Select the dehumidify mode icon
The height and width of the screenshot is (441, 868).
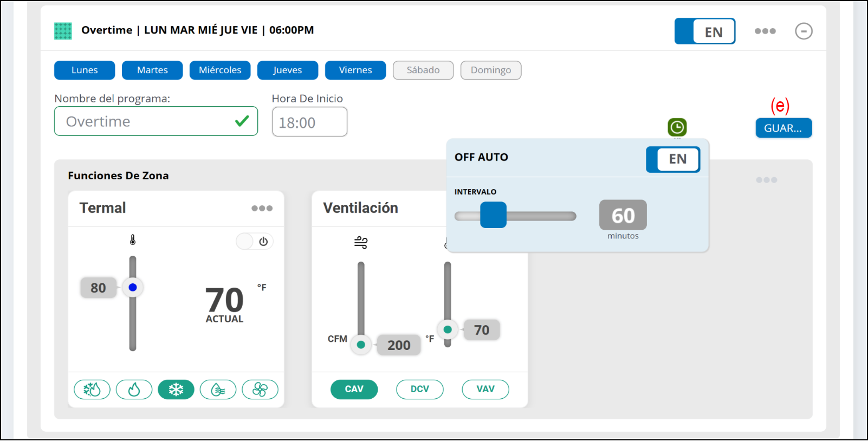[x=218, y=390]
